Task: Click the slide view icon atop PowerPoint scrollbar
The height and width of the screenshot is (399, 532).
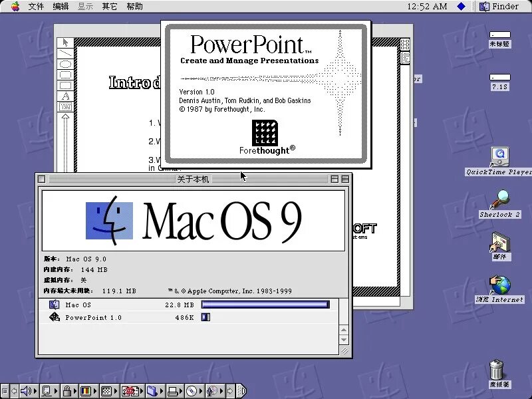Action: point(405,44)
